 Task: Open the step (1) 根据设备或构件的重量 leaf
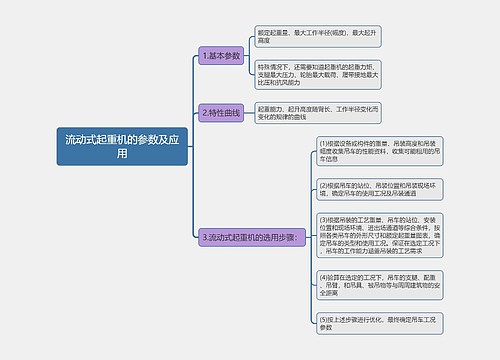point(380,151)
